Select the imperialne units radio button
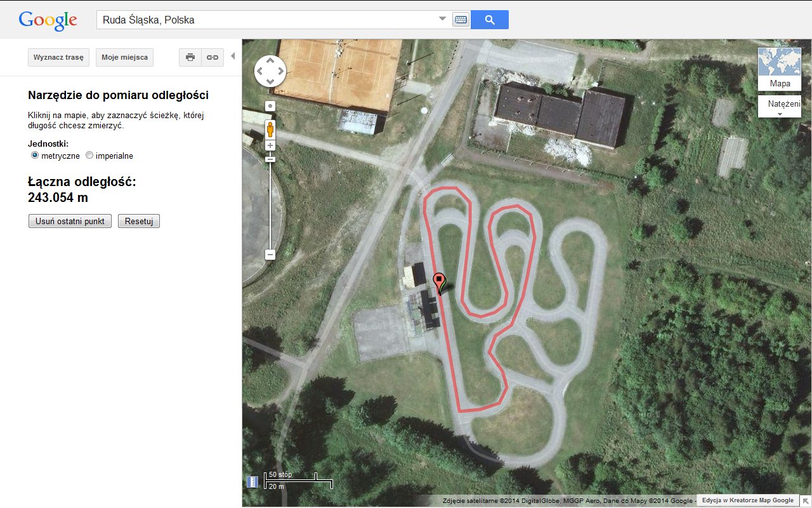This screenshot has width=812, height=508. click(x=89, y=156)
